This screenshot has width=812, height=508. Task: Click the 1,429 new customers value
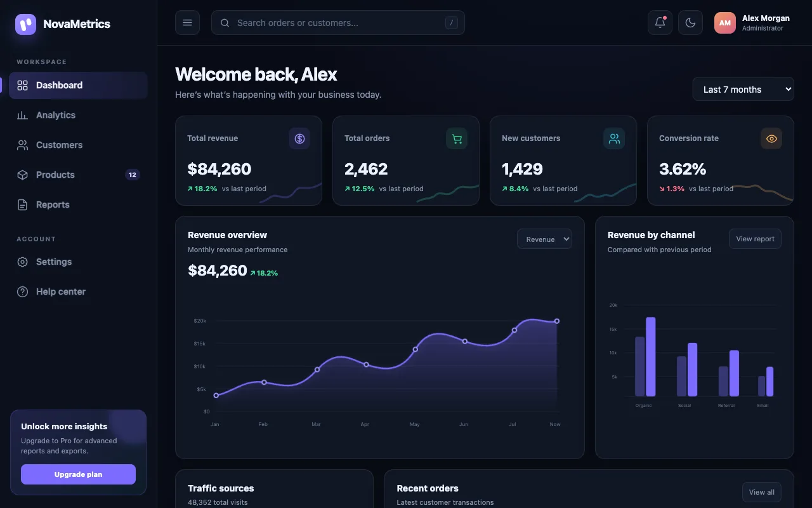point(522,169)
